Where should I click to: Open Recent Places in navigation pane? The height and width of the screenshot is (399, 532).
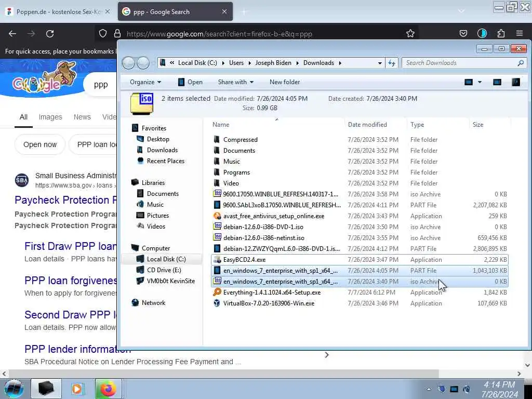point(166,161)
